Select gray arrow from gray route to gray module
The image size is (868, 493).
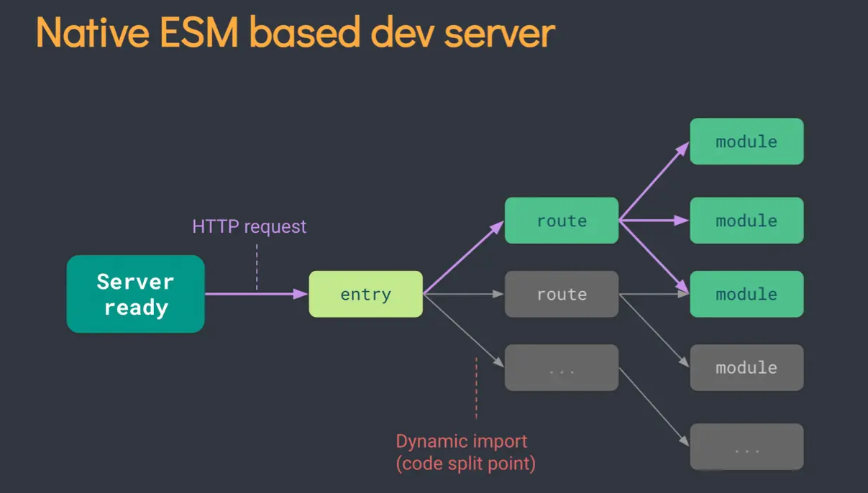pos(652,329)
